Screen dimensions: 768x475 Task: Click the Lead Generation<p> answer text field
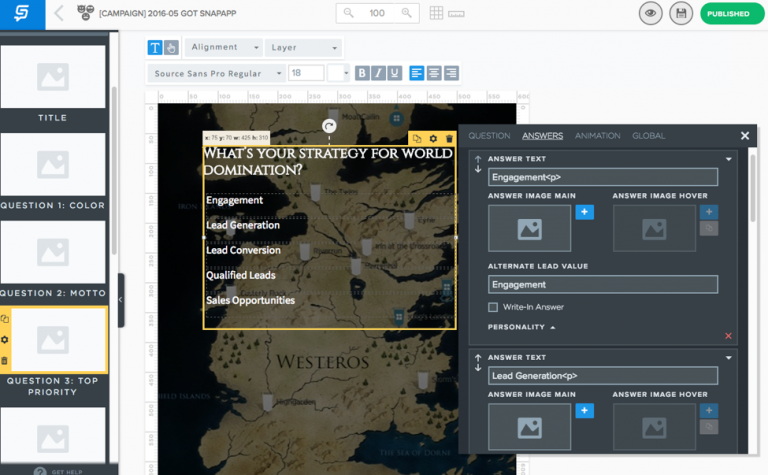coord(603,376)
